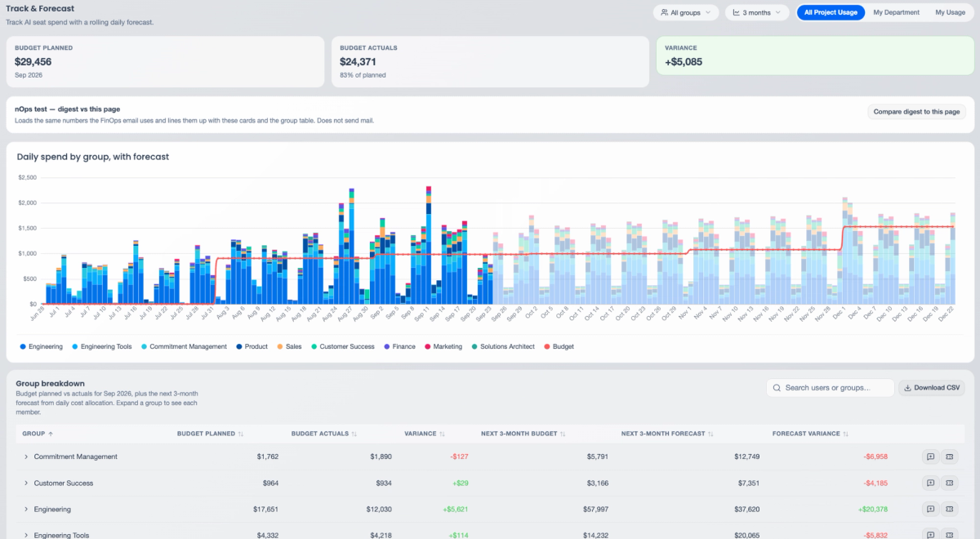Click the Budget Planned card showing $29,456

point(165,61)
